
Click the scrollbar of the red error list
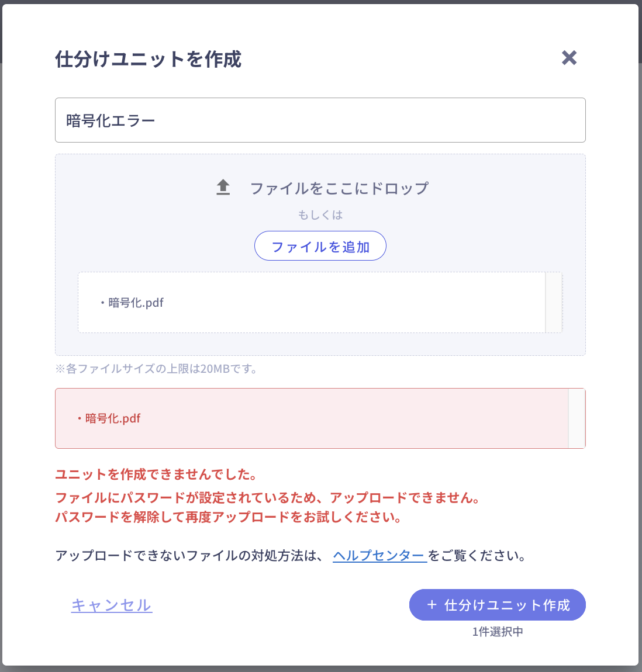click(577, 418)
